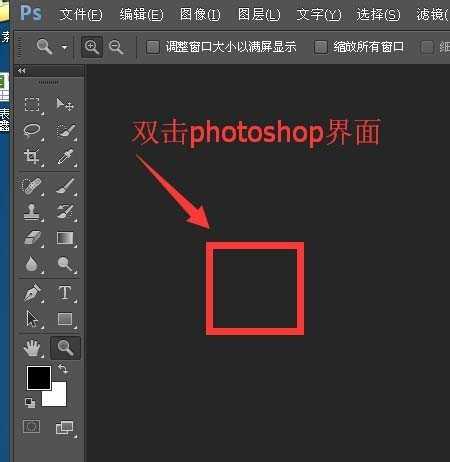The width and height of the screenshot is (450, 462).
Task: Enable 调整窗口大小以满屏显示 checkbox
Action: (x=153, y=47)
